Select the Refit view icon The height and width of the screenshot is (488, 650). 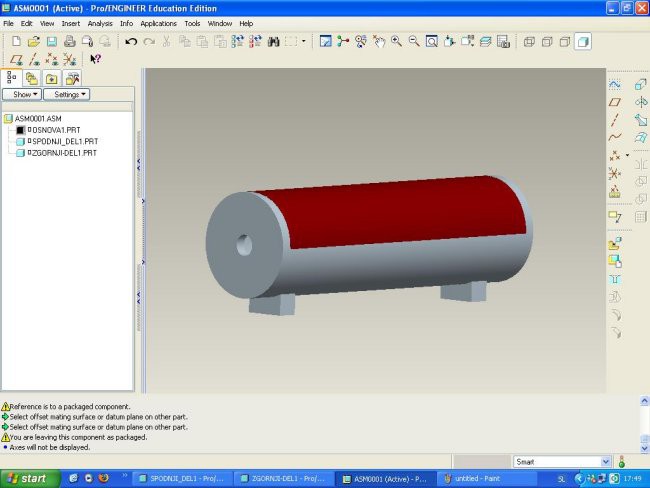point(432,41)
